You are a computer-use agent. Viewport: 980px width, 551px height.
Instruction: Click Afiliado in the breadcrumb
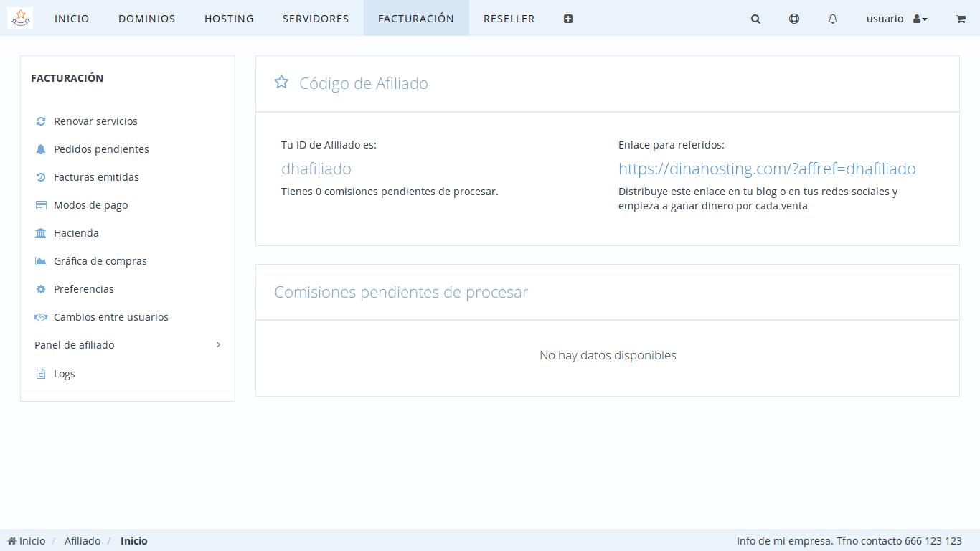(x=83, y=541)
